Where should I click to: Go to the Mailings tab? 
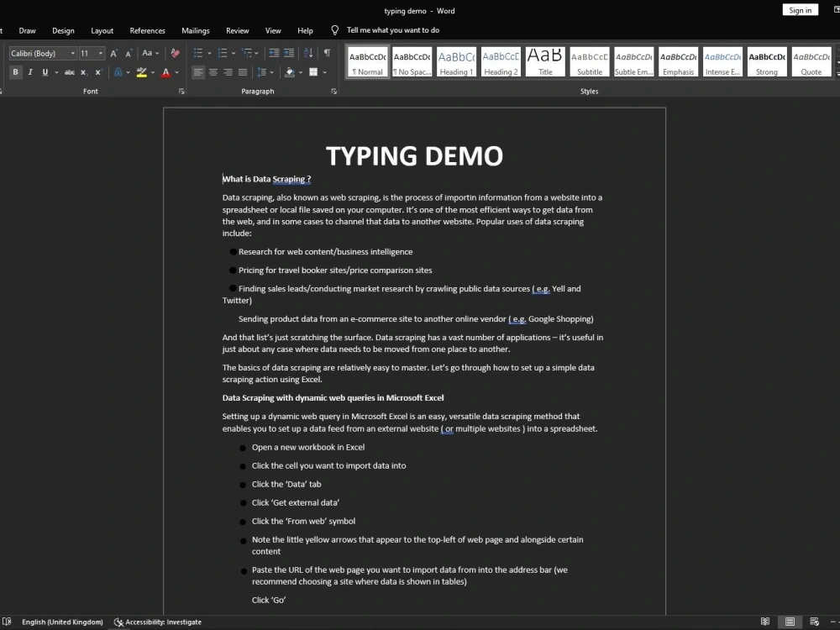(x=196, y=30)
